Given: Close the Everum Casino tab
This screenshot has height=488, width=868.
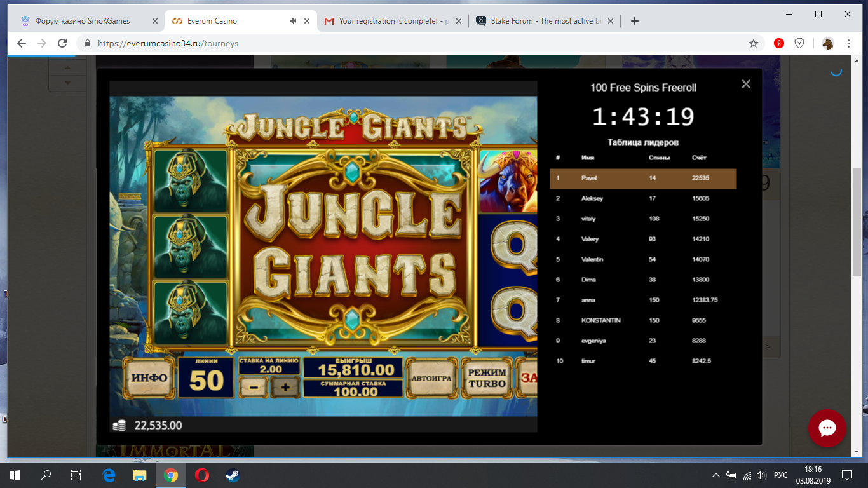Looking at the screenshot, I should 308,21.
